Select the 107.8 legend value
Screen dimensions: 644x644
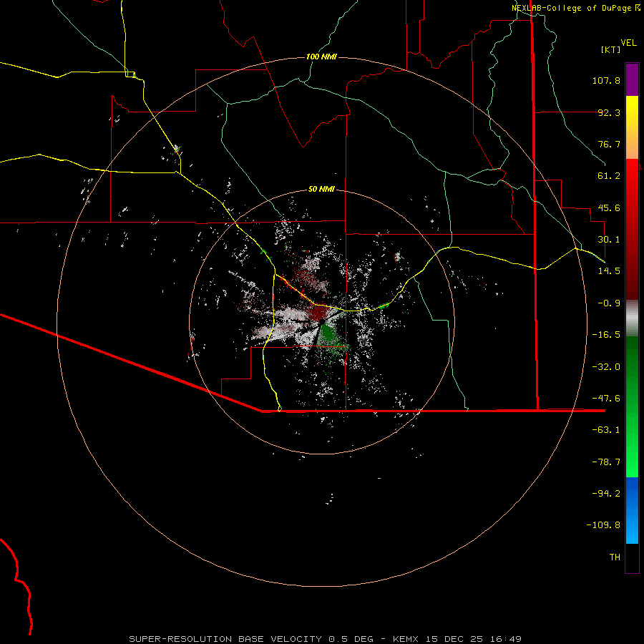(x=606, y=80)
